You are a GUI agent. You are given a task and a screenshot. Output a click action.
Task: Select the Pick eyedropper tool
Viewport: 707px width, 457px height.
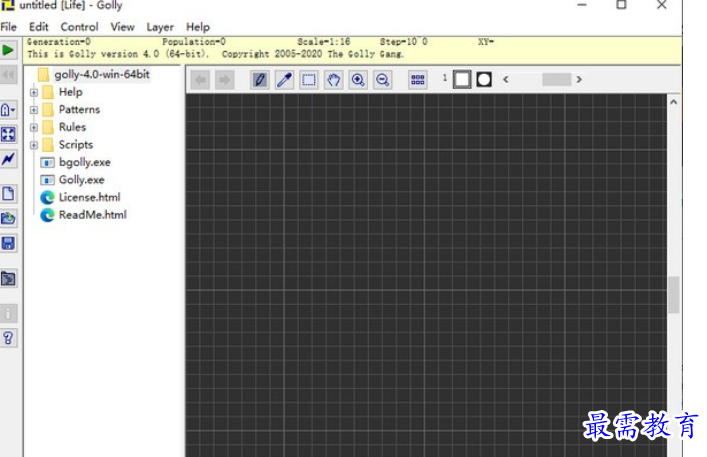[x=284, y=80]
